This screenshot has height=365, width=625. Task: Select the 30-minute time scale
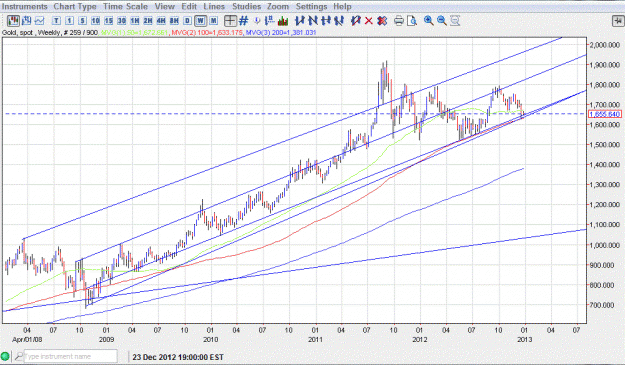122,21
